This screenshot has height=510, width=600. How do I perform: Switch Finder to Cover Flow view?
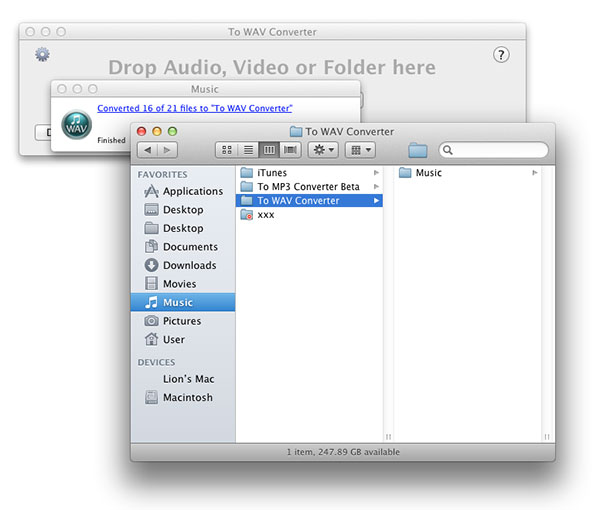click(x=290, y=150)
